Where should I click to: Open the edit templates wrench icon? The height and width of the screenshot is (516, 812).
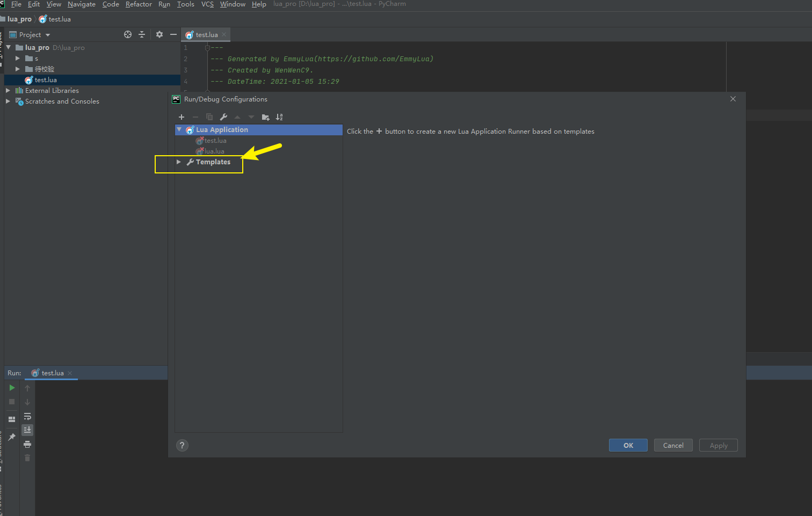point(223,117)
